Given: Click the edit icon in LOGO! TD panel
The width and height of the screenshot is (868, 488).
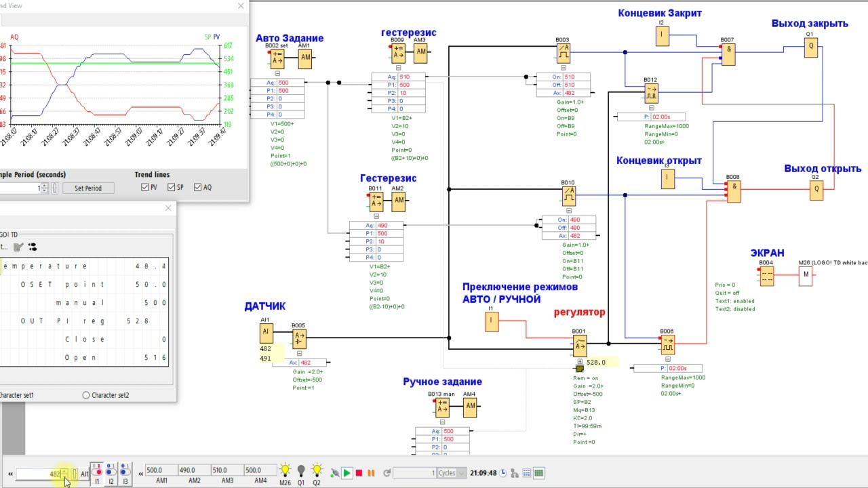Looking at the screenshot, I should tap(18, 247).
